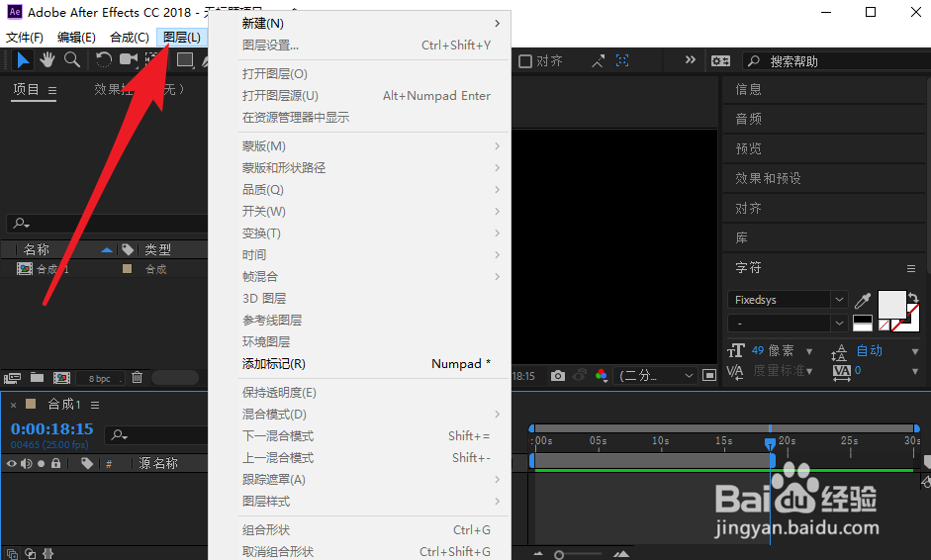
Task: Open the tracking value dropdown arrow
Action: pos(915,372)
